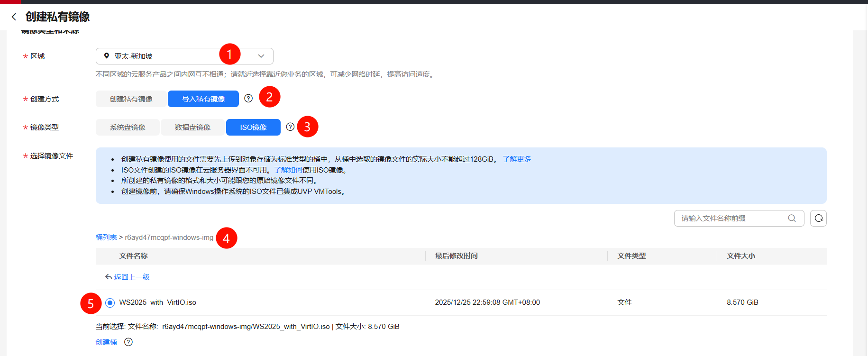Click the 桶列表 breadcrumb link
The width and height of the screenshot is (868, 356).
[106, 237]
